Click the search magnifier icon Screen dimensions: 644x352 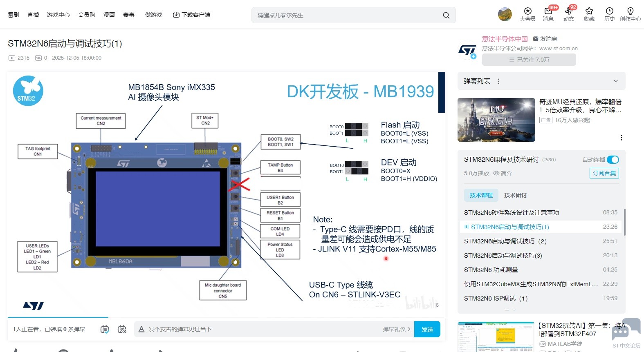(446, 15)
